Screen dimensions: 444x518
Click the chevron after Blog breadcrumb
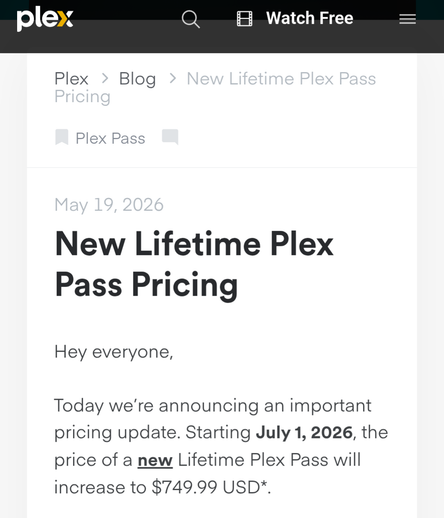(172, 79)
